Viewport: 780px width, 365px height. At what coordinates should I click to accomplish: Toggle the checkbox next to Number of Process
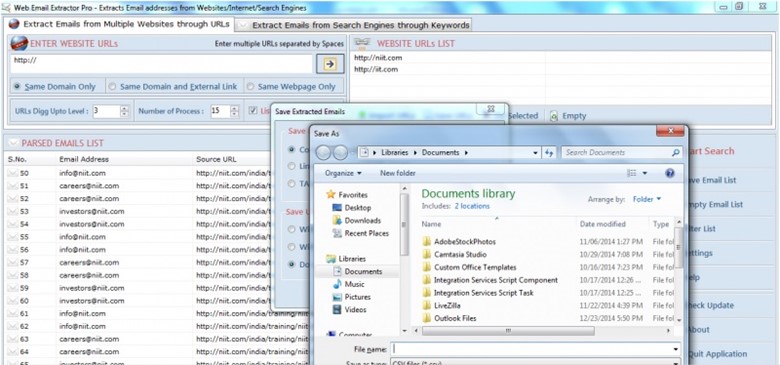[x=253, y=111]
